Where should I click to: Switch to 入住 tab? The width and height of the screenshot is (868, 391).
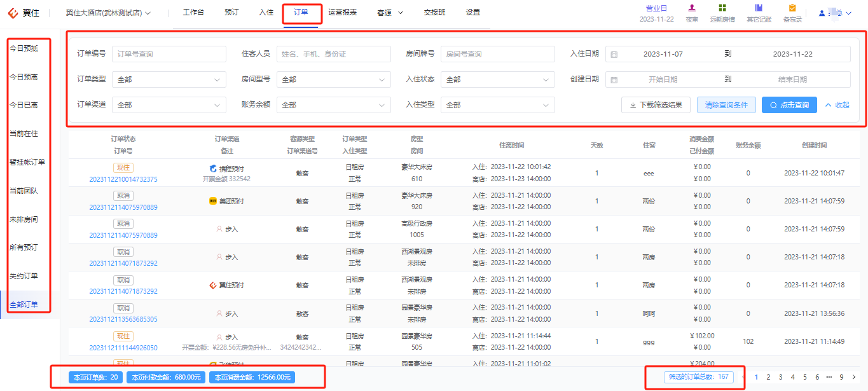(x=266, y=12)
